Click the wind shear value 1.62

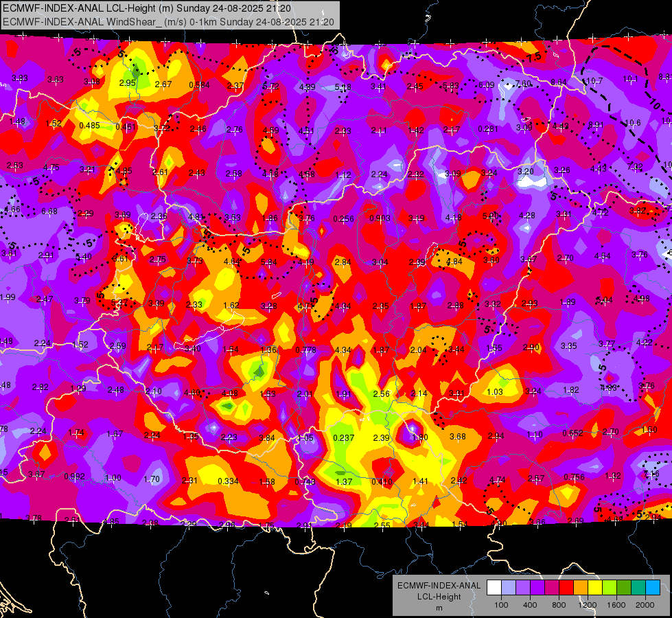coord(231,305)
